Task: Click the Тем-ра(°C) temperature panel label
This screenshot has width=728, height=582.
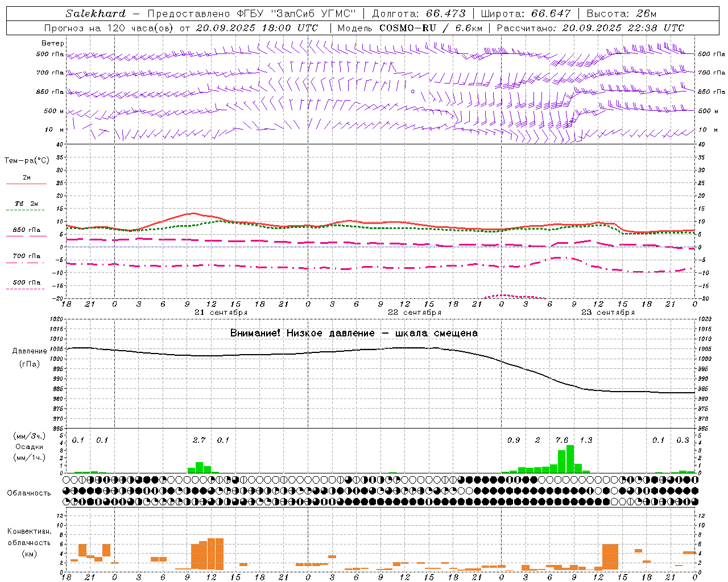Action: click(27, 161)
